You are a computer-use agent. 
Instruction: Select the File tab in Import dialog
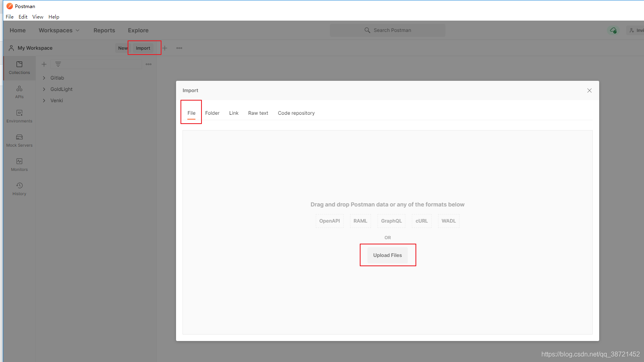point(191,113)
